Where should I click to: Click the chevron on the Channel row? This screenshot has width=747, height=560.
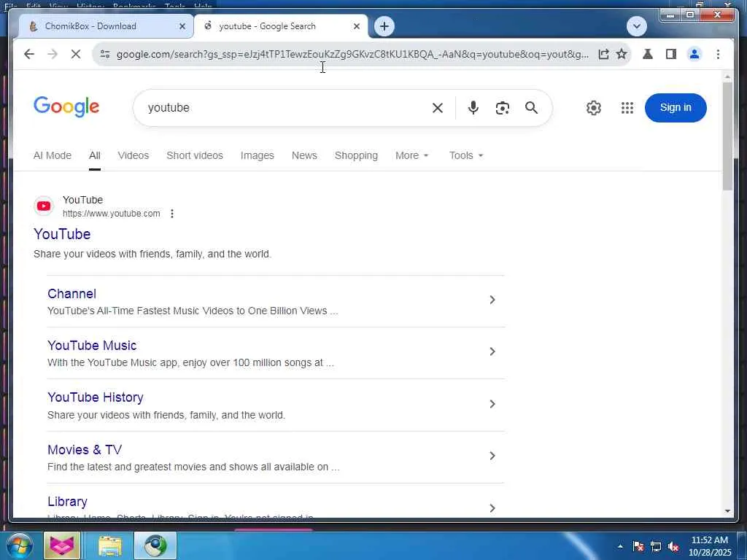tap(492, 300)
